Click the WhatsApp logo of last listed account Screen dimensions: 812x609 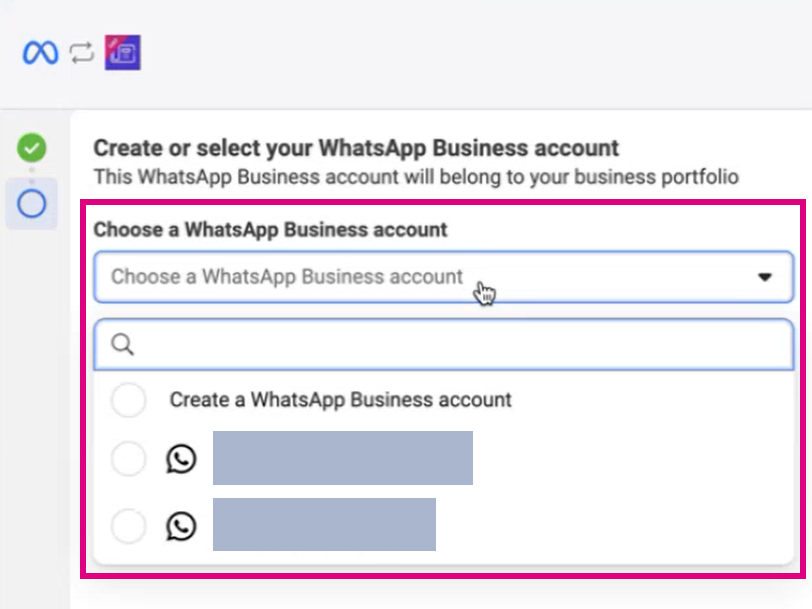click(x=181, y=526)
